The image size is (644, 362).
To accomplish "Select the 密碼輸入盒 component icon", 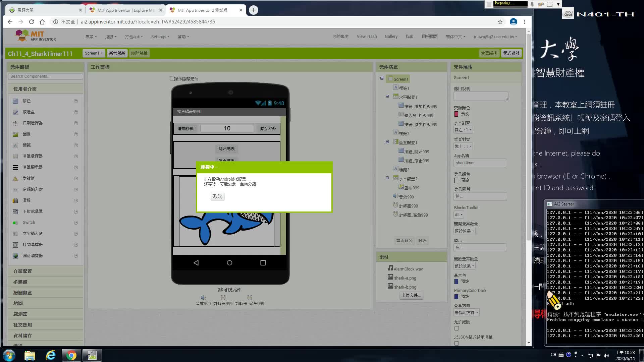I will pyautogui.click(x=15, y=189).
